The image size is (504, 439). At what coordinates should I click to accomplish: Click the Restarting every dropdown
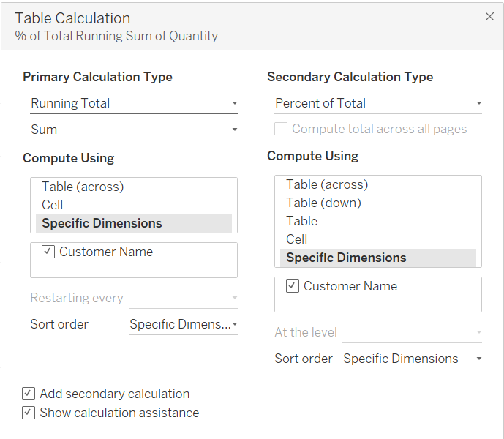(183, 298)
